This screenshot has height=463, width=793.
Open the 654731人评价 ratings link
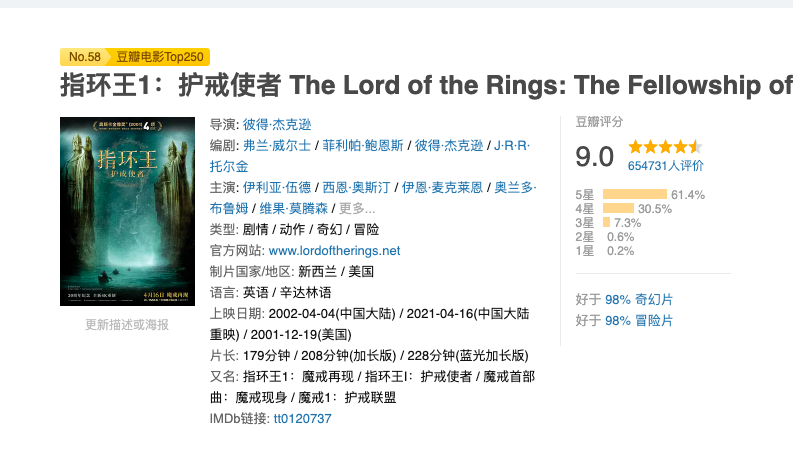[665, 165]
